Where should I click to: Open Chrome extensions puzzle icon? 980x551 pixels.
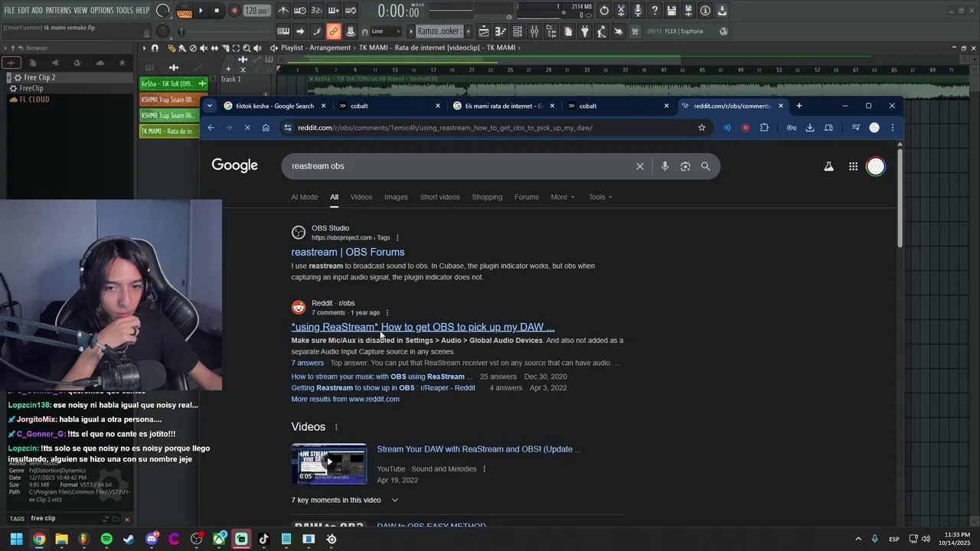pyautogui.click(x=764, y=128)
